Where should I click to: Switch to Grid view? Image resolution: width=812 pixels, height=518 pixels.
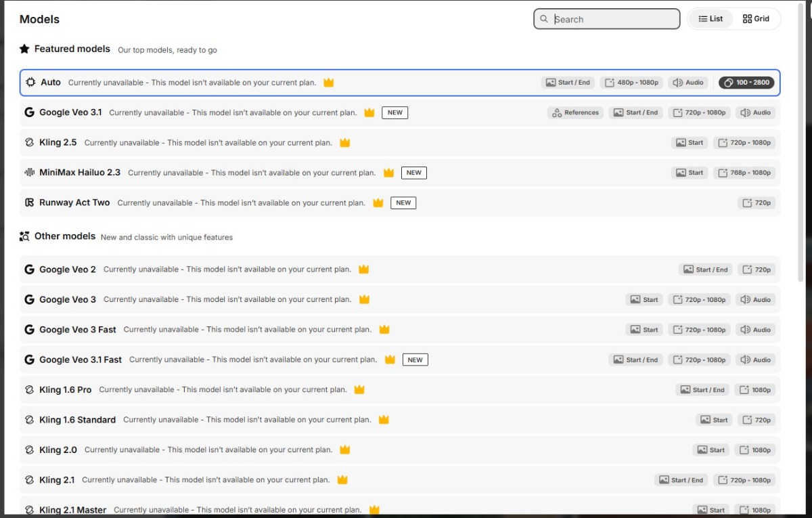coord(756,19)
